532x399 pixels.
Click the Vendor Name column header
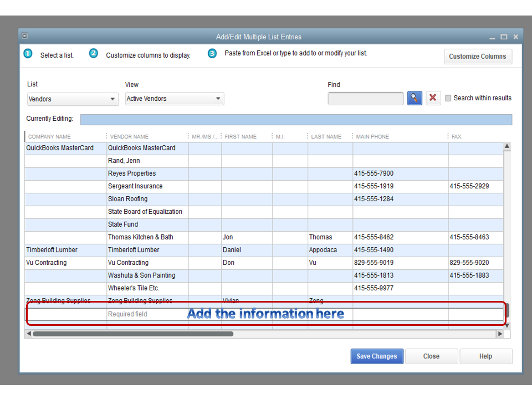[130, 136]
